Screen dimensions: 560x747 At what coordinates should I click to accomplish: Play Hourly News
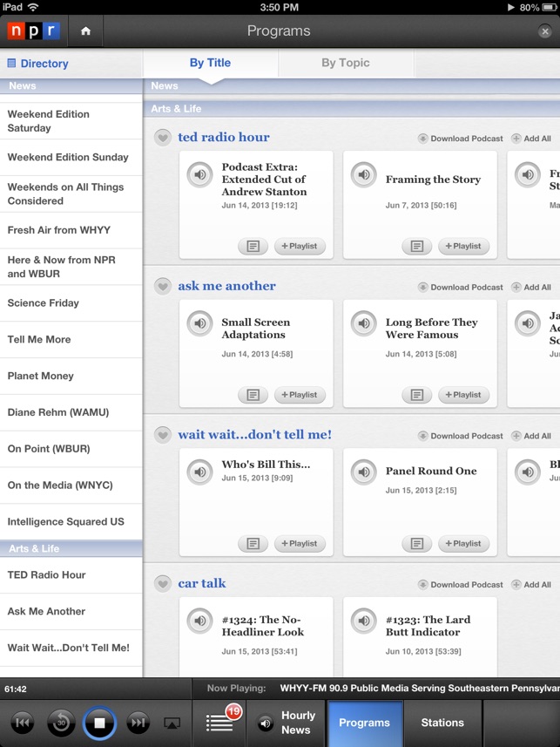tap(287, 723)
